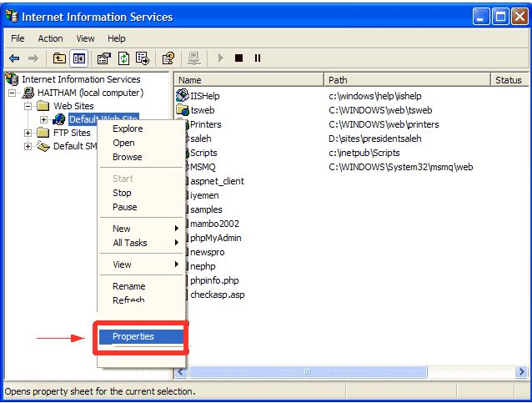Click the tsweb folder icon
This screenshot has height=403, width=532.
coord(183,110)
